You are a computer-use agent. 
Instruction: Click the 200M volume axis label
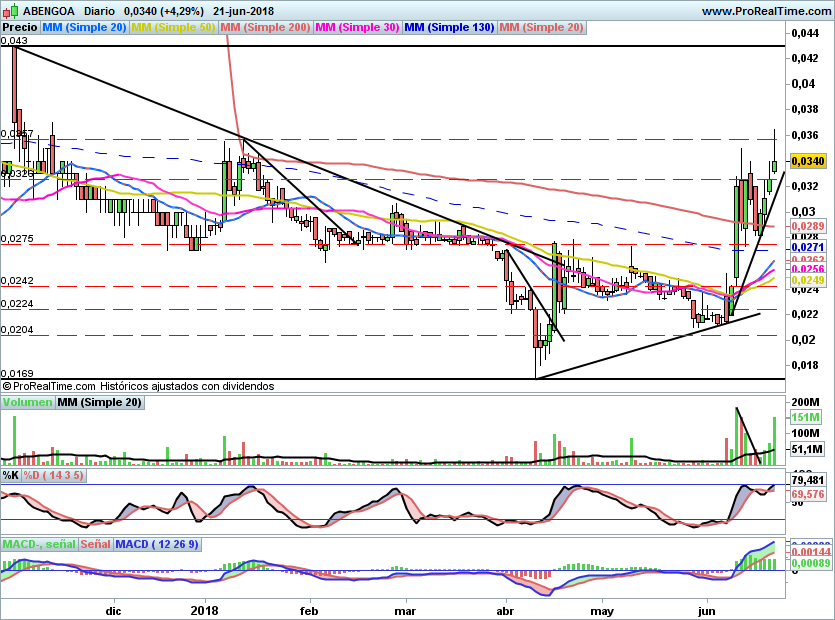tap(805, 402)
